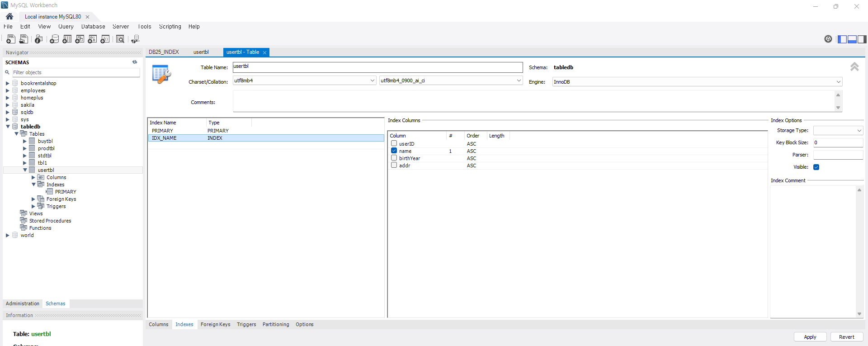
Task: Open the Charset dropdown showing utf8mb4
Action: pyautogui.click(x=305, y=81)
